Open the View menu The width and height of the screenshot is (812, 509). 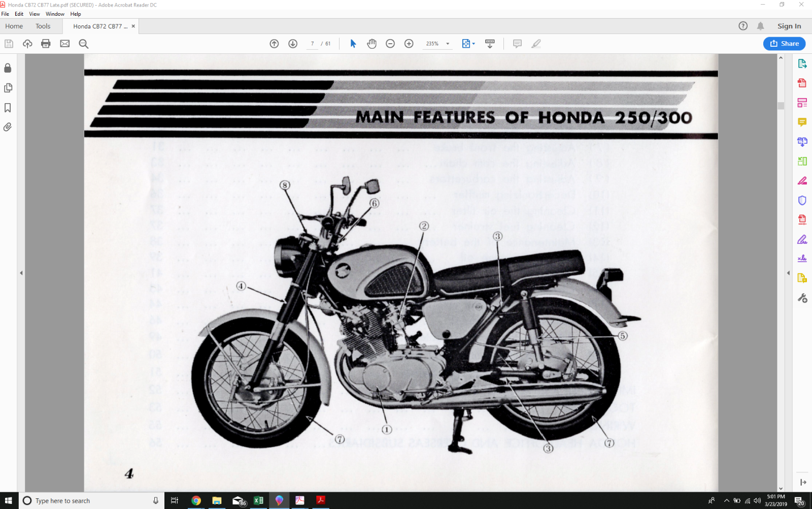35,14
